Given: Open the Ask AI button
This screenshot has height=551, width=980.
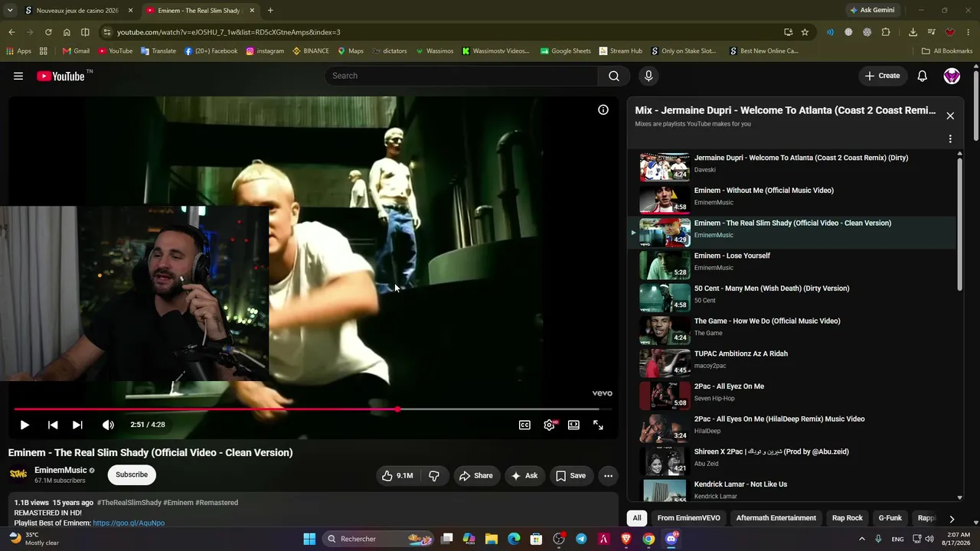Looking at the screenshot, I should (524, 475).
